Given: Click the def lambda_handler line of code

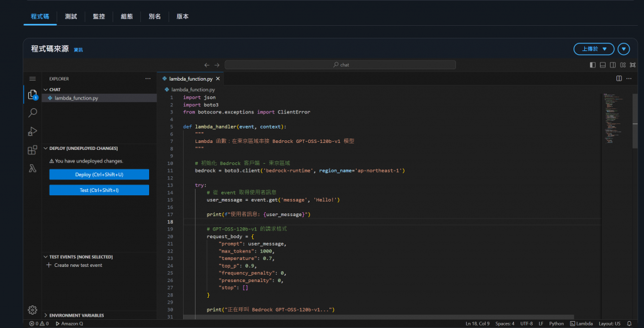Looking at the screenshot, I should pyautogui.click(x=235, y=127).
